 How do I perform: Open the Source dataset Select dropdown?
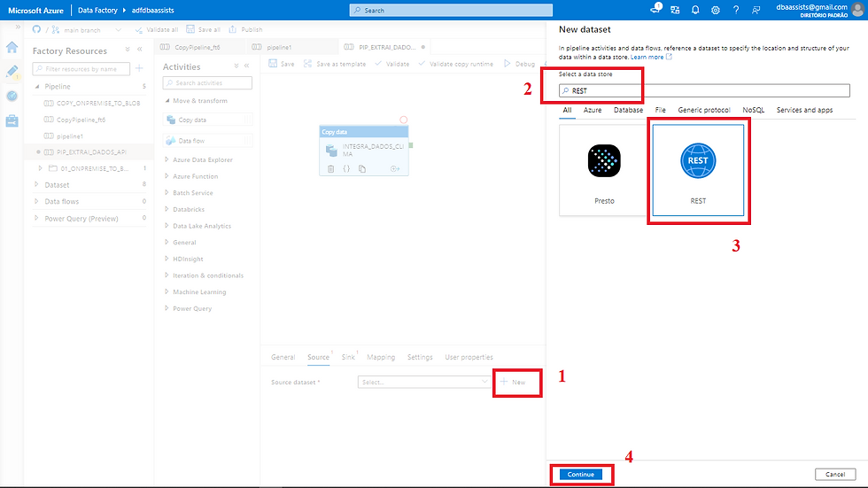pyautogui.click(x=423, y=382)
